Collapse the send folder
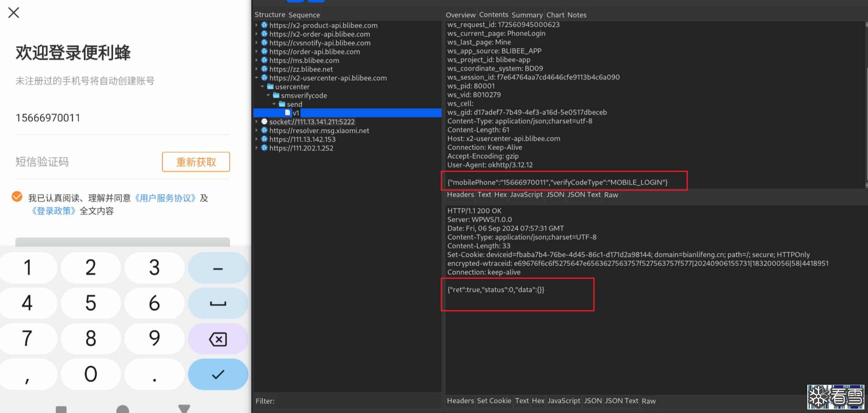868x413 pixels. 274,104
